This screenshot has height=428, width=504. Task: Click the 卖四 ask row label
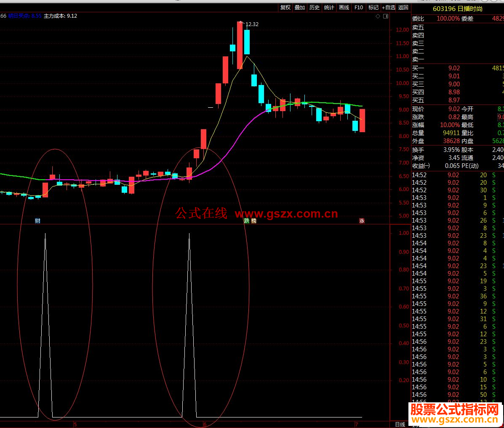[418, 35]
